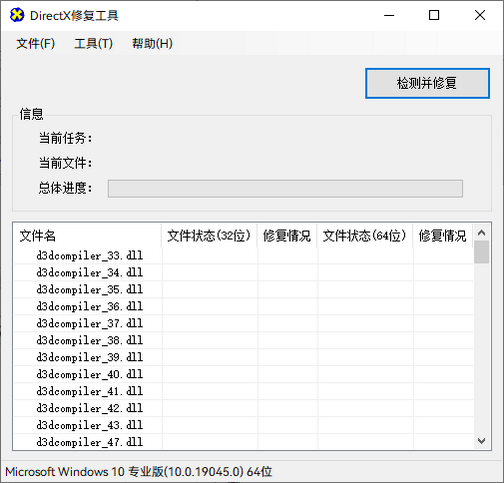504x483 pixels.
Task: Click the DirectX repair tool title icon
Action: (x=17, y=15)
